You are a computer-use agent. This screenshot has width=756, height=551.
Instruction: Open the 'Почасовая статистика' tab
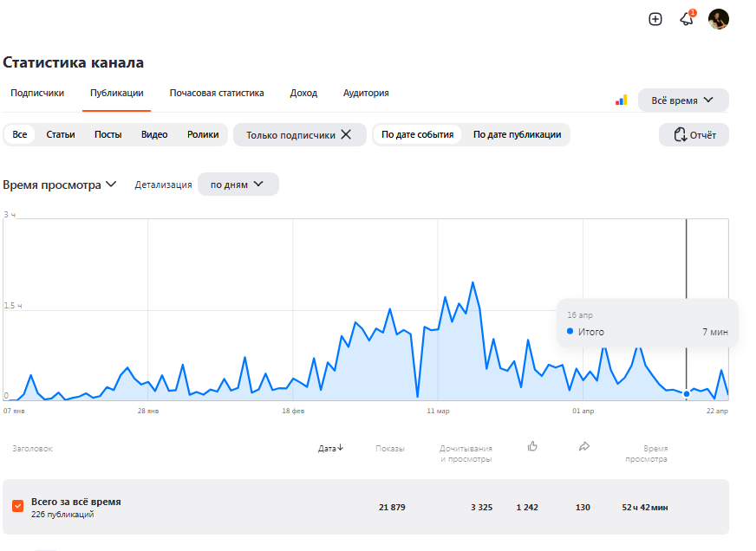click(x=217, y=93)
